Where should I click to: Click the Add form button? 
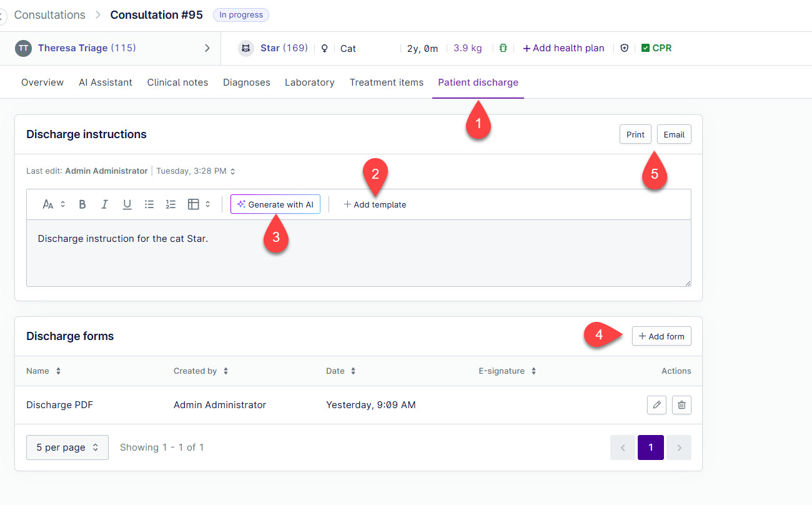661,336
